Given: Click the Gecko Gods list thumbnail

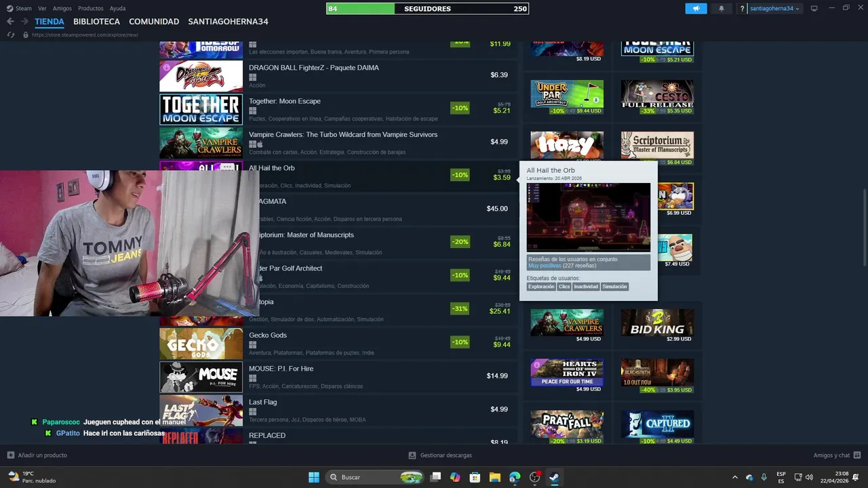Looking at the screenshot, I should 201,344.
